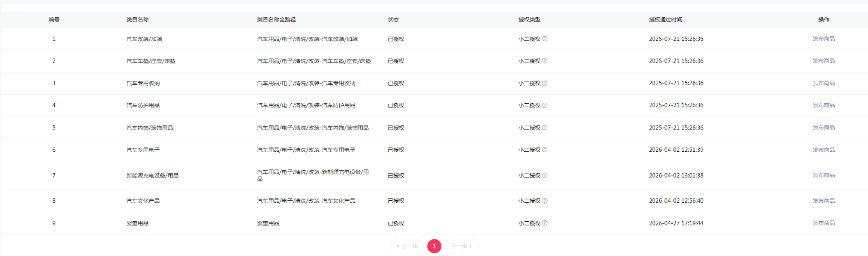Click help icon beside 小二授权 in row 5
This screenshot has width=868, height=256.
[545, 128]
